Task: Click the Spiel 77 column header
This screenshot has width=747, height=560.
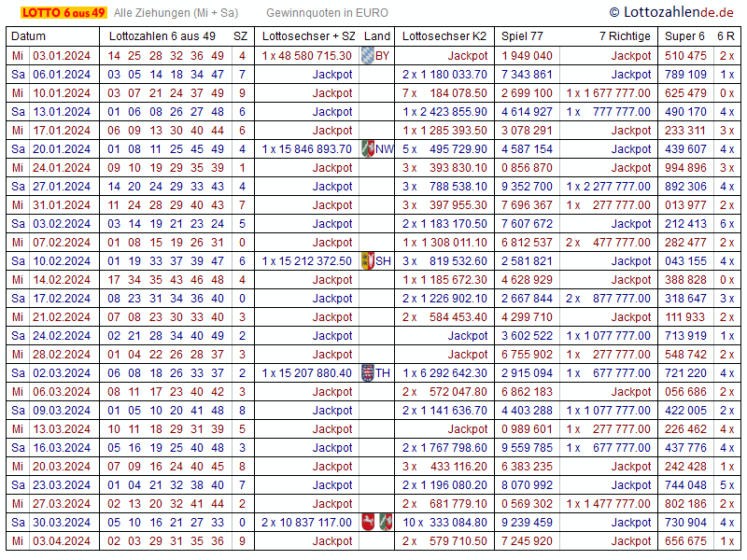Action: pyautogui.click(x=522, y=35)
